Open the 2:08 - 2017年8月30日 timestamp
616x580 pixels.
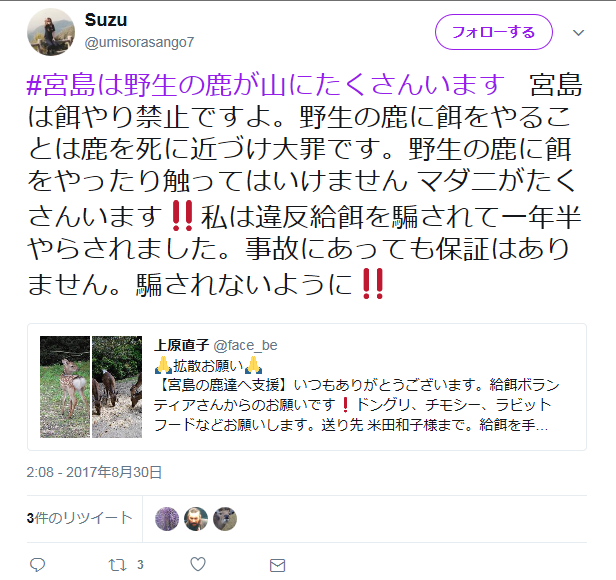tap(94, 472)
